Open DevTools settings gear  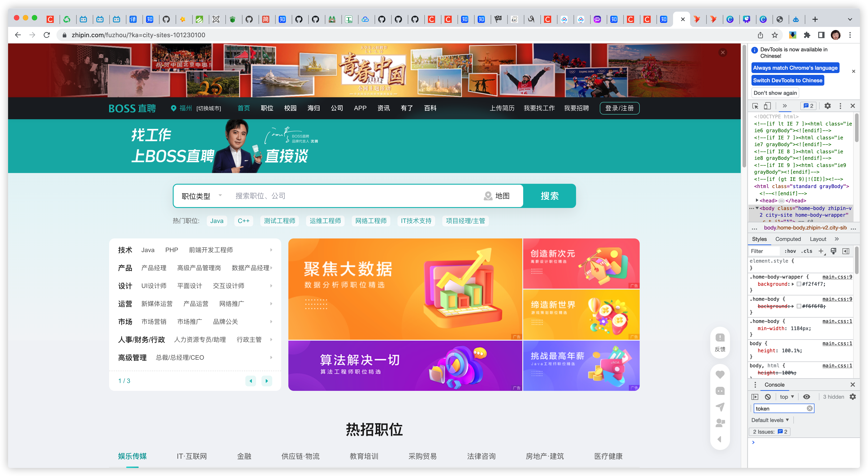pos(827,106)
